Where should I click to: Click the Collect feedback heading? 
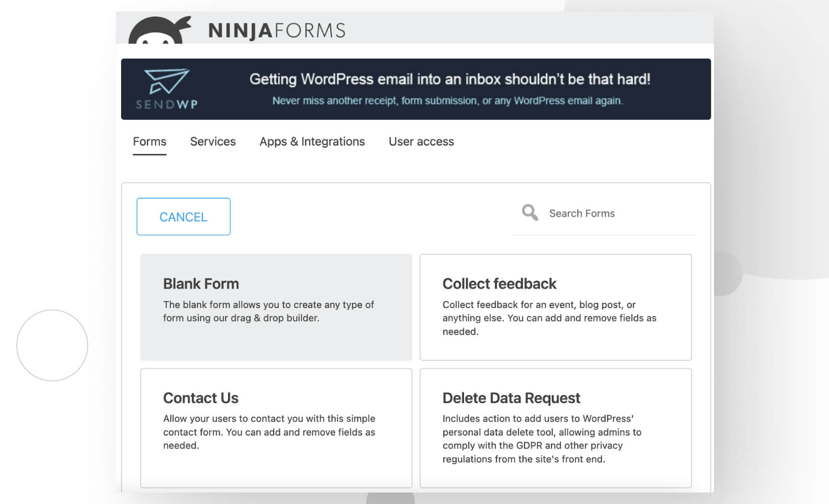[x=499, y=283]
